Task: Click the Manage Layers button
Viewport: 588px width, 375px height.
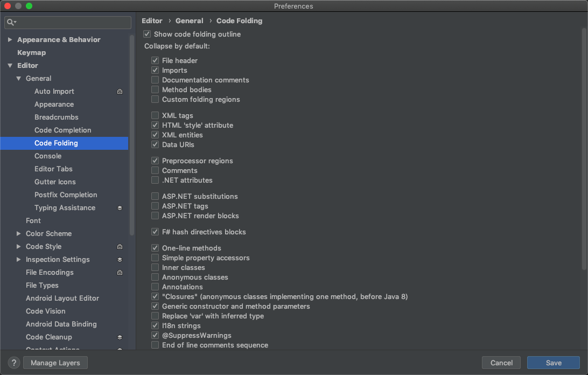Action: click(x=55, y=363)
